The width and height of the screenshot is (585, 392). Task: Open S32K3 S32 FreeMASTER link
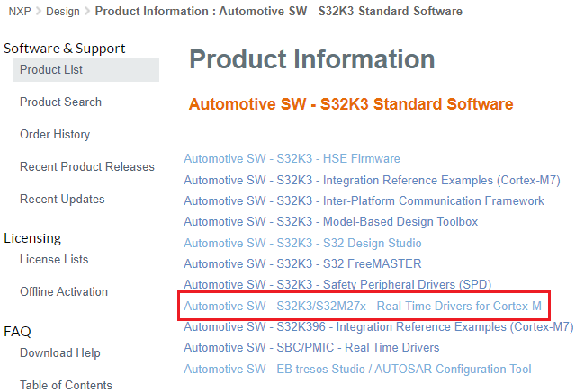click(297, 264)
